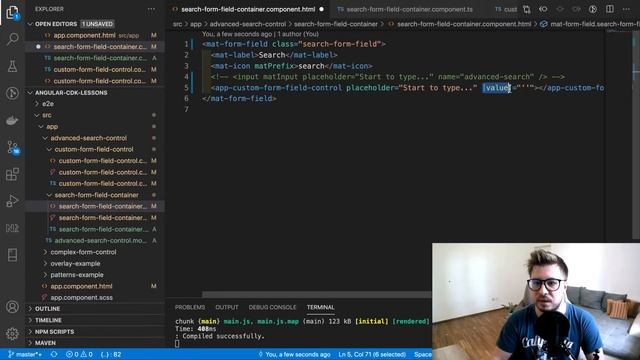
Task: Click the terminal prompt input
Action: 177,344
